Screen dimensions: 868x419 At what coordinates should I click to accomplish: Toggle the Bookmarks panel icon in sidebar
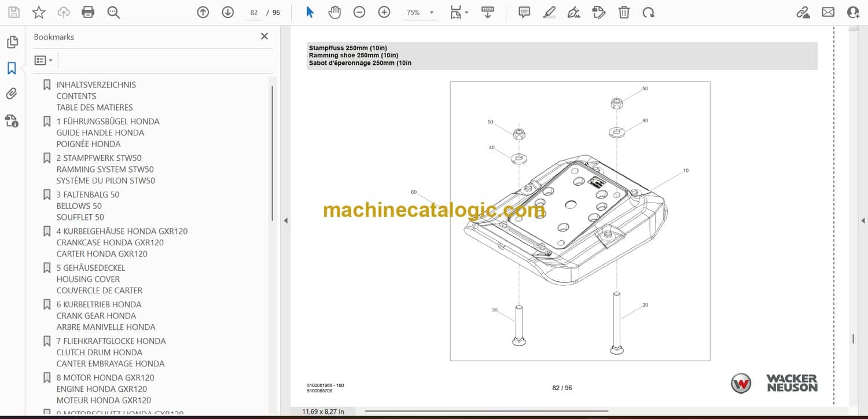[x=12, y=68]
